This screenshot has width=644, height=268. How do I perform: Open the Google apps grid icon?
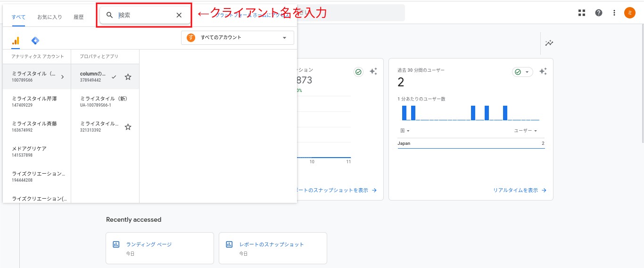582,13
